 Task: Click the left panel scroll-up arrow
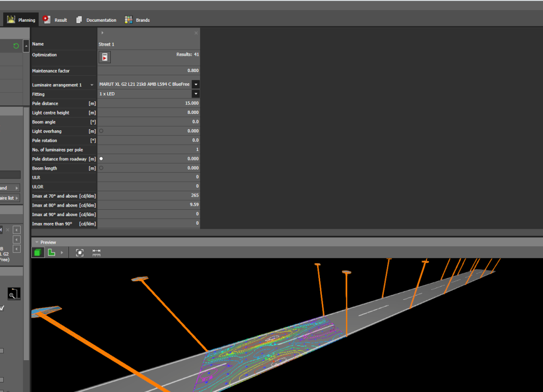[26, 46]
